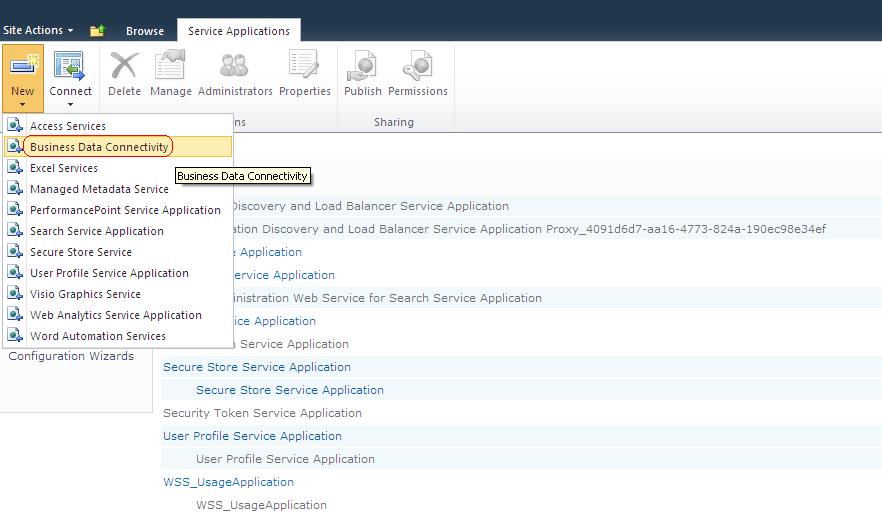Viewport: 882px width, 528px height.
Task: Open the Secure Store Service Application link
Action: pos(256,367)
